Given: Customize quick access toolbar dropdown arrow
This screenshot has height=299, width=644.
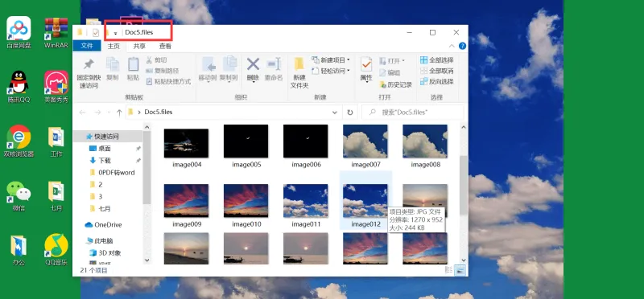Looking at the screenshot, I should point(116,33).
